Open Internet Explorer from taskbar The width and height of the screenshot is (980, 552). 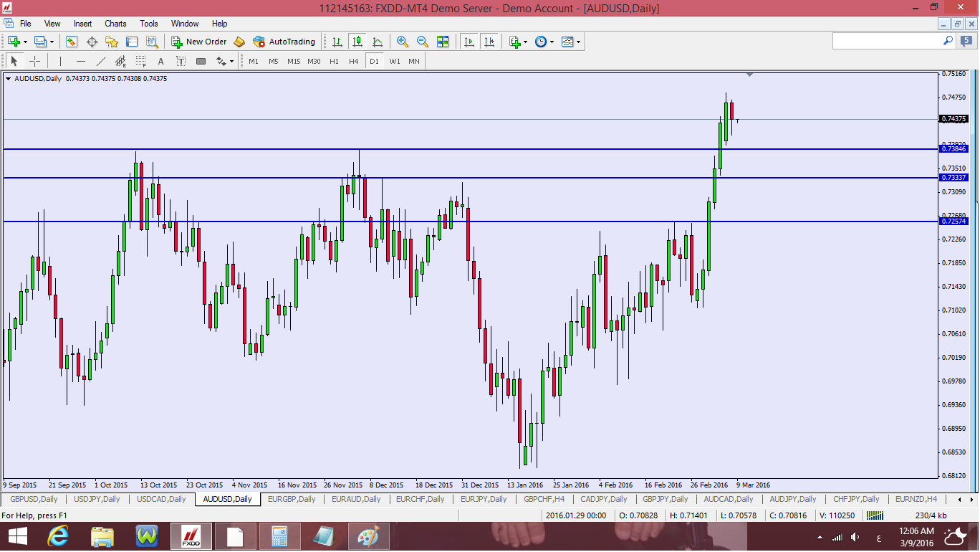(58, 537)
